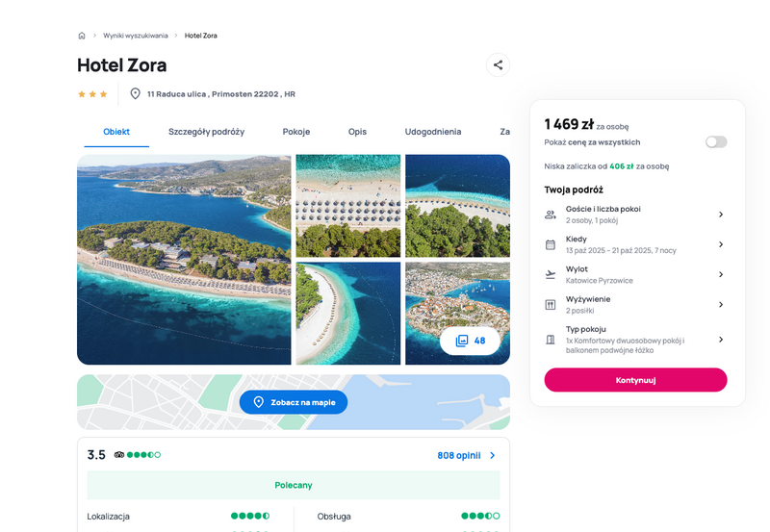Open the Udogodnienia tab
The width and height of the screenshot is (770, 532).
432,132
